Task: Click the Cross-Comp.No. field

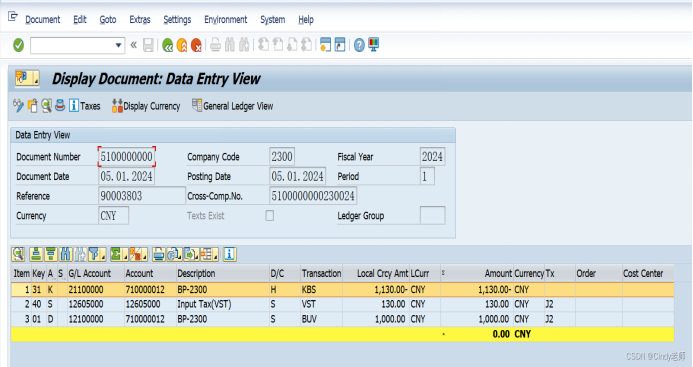Action: [313, 196]
